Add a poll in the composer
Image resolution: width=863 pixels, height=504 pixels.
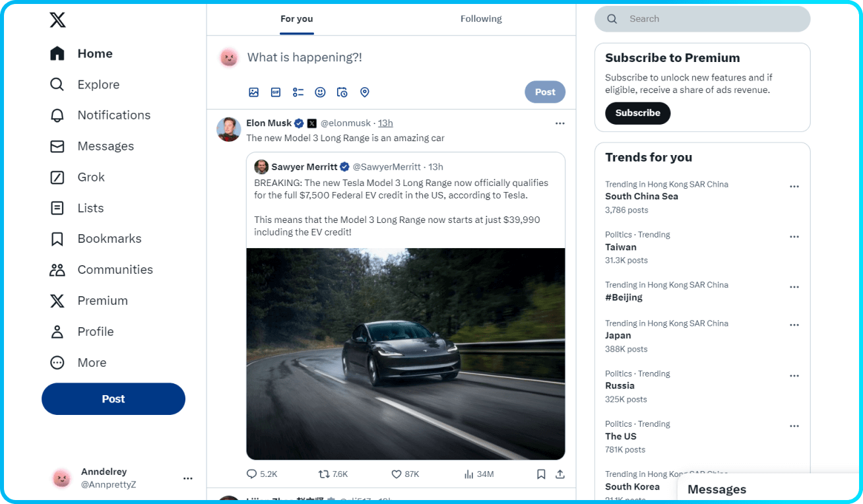298,92
